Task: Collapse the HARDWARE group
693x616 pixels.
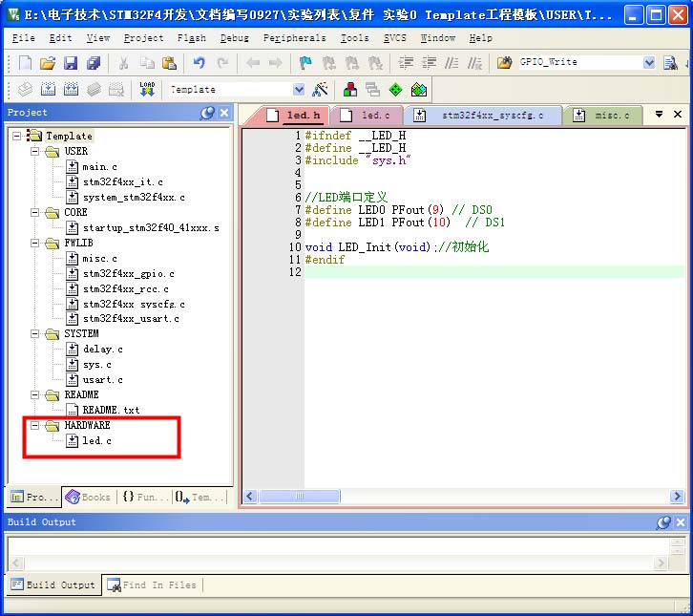Action: [34, 425]
